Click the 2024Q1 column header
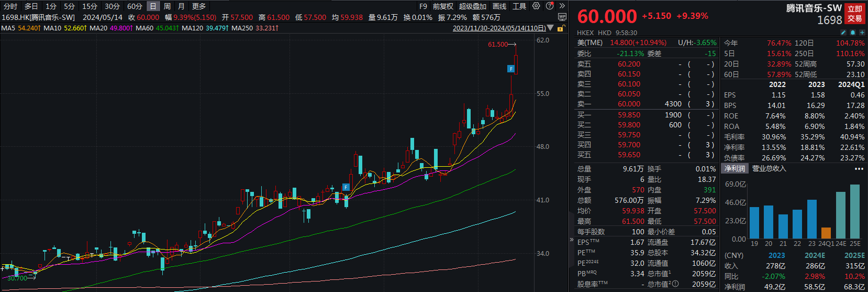This screenshot has width=868, height=292. 851,84
